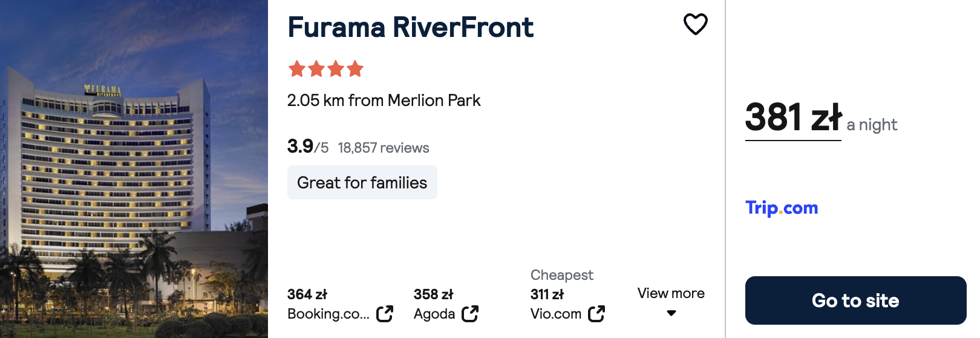Open the 18,857 reviews link
The image size is (980, 338).
tap(384, 148)
